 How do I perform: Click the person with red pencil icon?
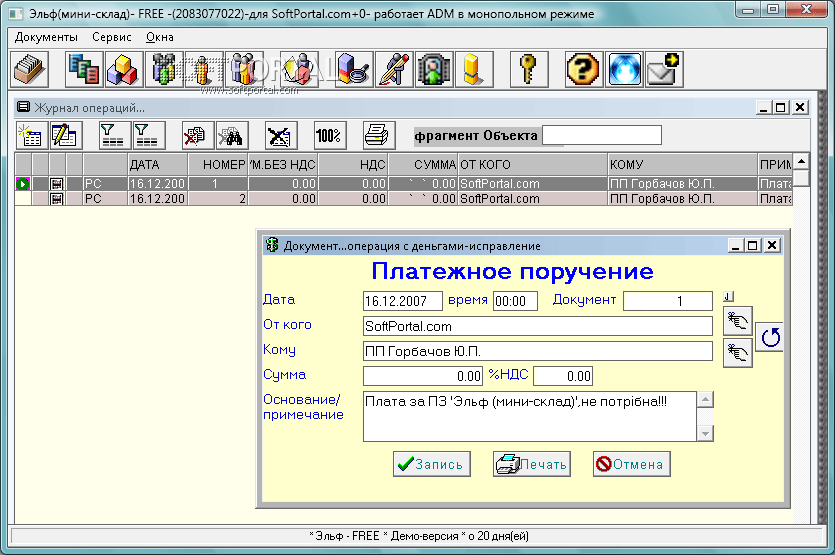pyautogui.click(x=394, y=69)
